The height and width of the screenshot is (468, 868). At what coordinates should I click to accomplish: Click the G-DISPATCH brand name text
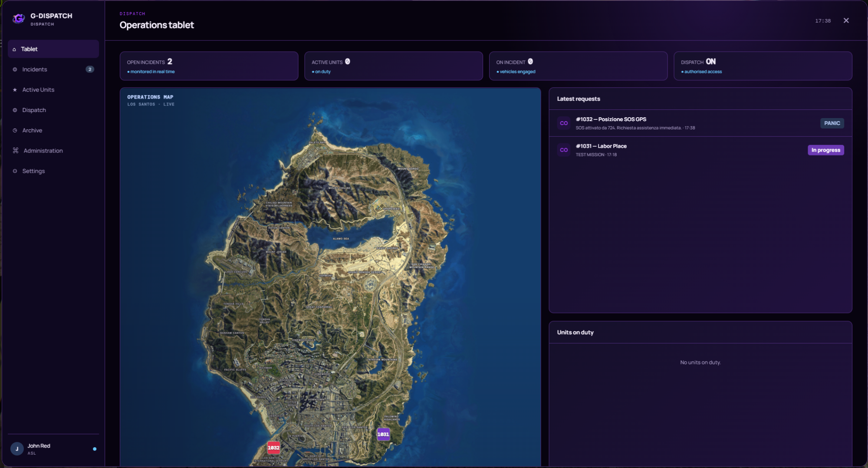(51, 16)
